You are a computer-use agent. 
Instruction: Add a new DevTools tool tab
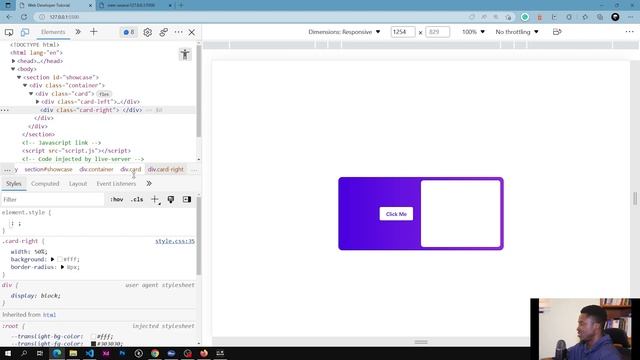[x=93, y=32]
